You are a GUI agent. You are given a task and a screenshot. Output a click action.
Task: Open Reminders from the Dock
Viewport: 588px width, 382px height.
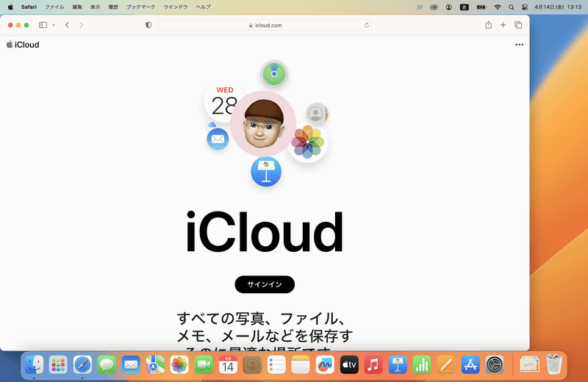[276, 365]
